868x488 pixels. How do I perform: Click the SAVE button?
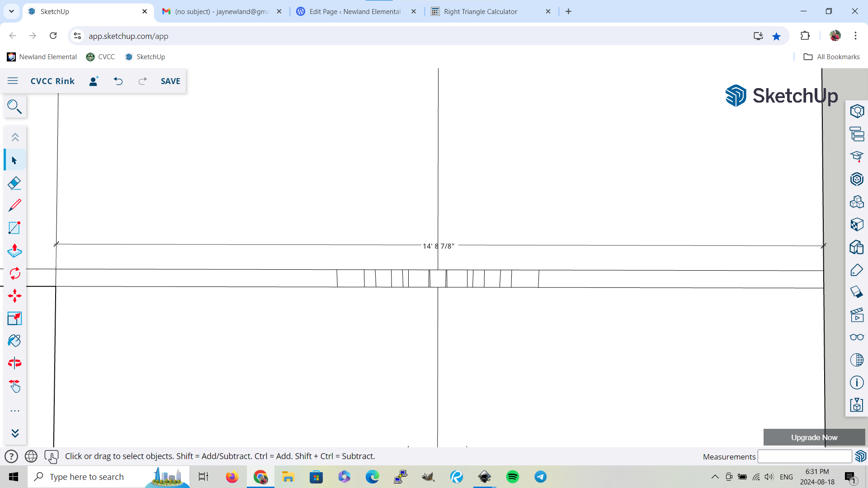[x=170, y=81]
